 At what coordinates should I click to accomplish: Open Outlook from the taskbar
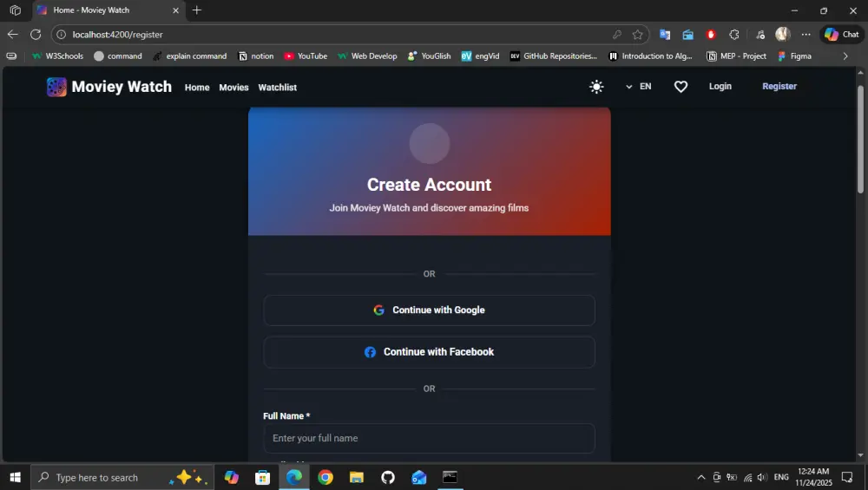pos(419,477)
